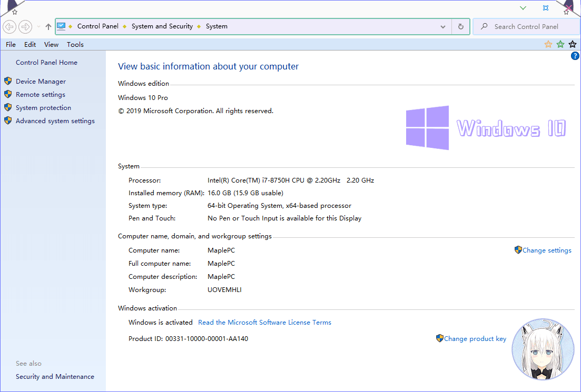Open the Edit menu
This screenshot has height=392, width=581.
pyautogui.click(x=30, y=44)
